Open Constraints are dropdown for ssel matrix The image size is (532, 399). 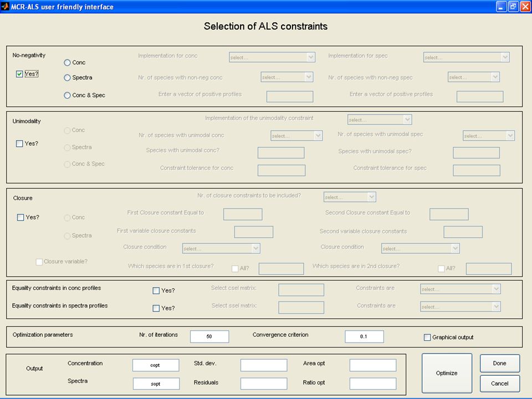tap(461, 306)
